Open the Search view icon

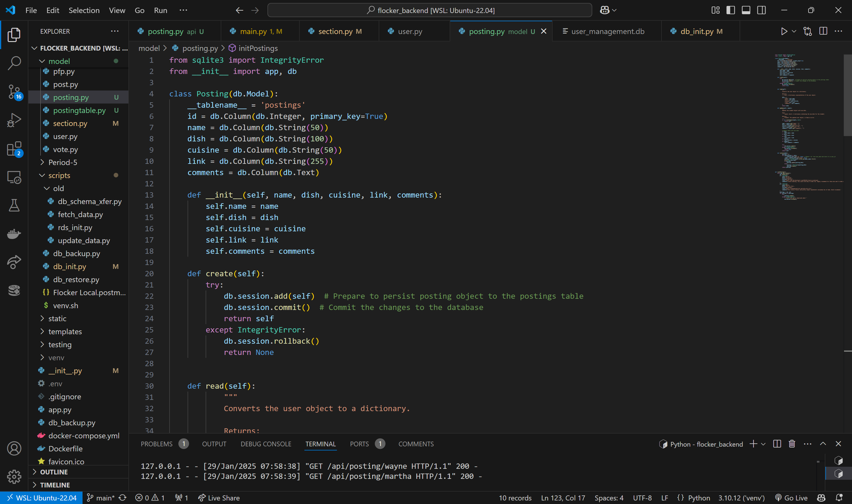(x=14, y=63)
